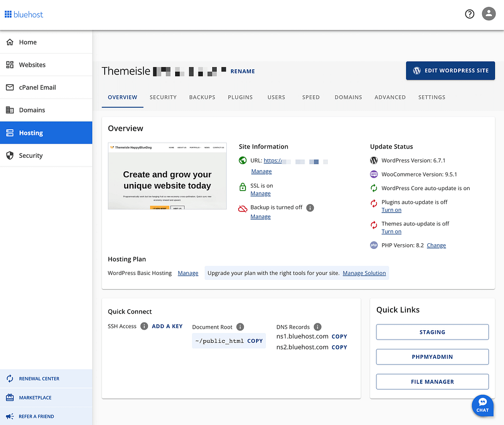The height and width of the screenshot is (425, 504).
Task: Open the Staging quick link
Action: 432,332
